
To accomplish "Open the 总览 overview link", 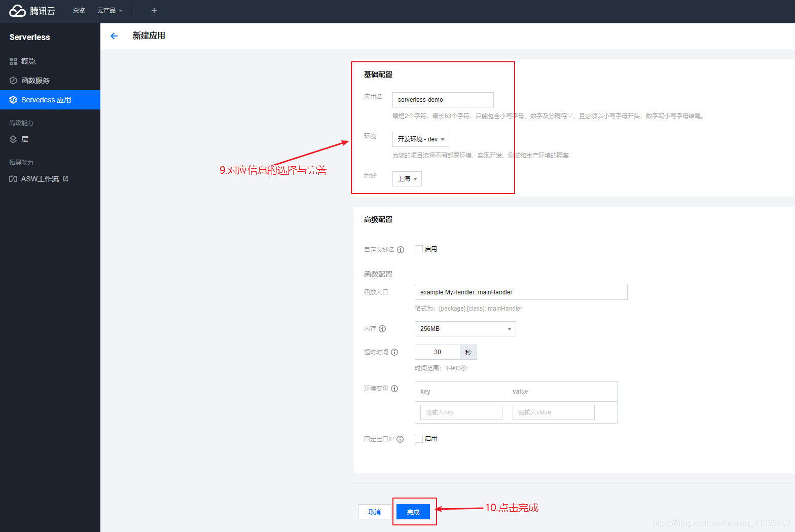I will click(79, 11).
